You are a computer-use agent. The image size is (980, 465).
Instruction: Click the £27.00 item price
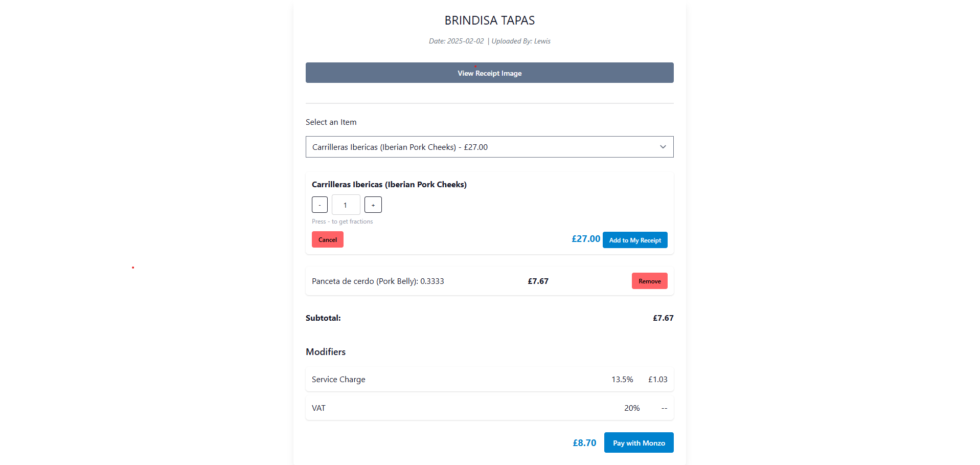[x=585, y=239]
